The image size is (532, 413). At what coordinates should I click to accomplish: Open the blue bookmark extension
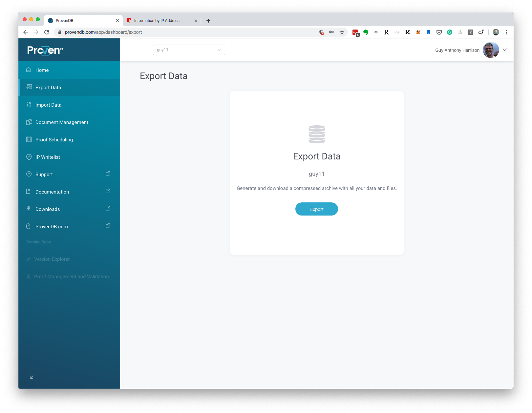[429, 32]
